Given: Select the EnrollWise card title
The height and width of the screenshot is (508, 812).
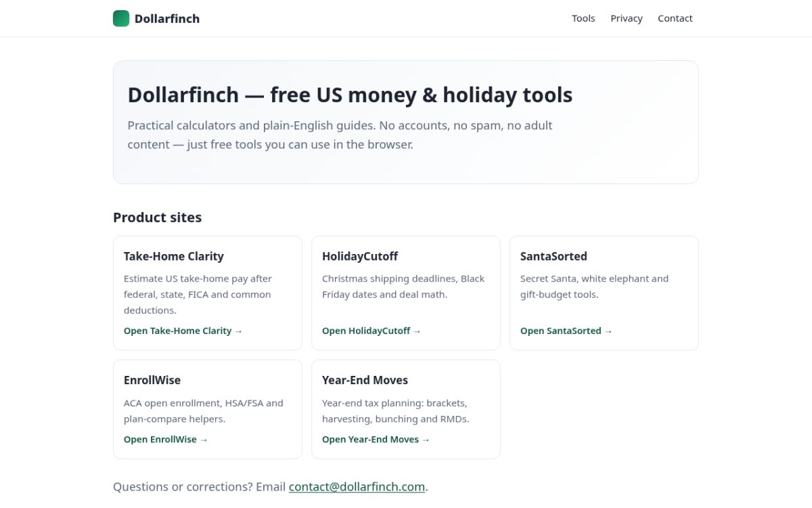Looking at the screenshot, I should pyautogui.click(x=152, y=380).
